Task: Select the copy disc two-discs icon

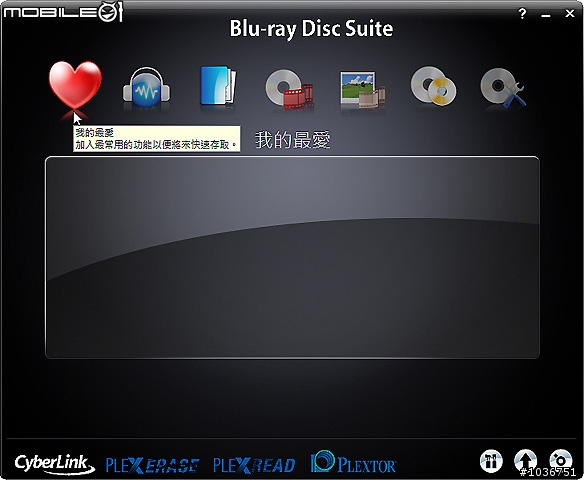Action: click(x=434, y=86)
